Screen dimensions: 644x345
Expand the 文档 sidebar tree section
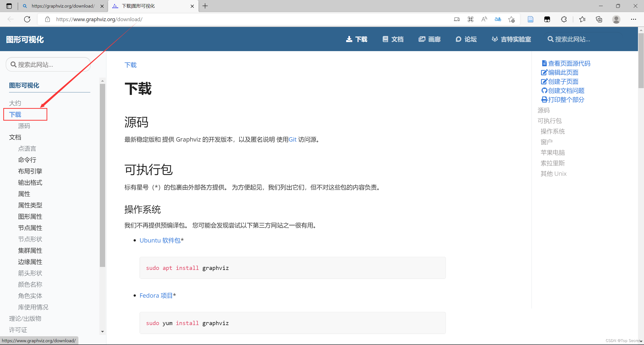15,137
